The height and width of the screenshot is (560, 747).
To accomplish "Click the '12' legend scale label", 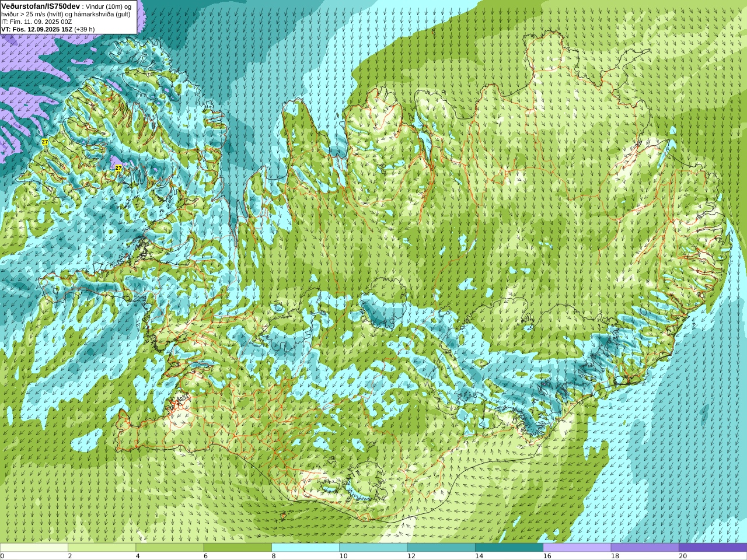I will [x=411, y=556].
